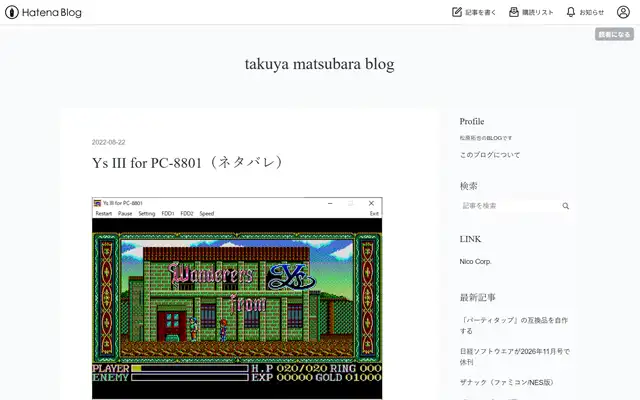Image resolution: width=640 pixels, height=400 pixels.
Task: Click the 松原拓也のBLOGです profile text
Action: click(x=486, y=138)
